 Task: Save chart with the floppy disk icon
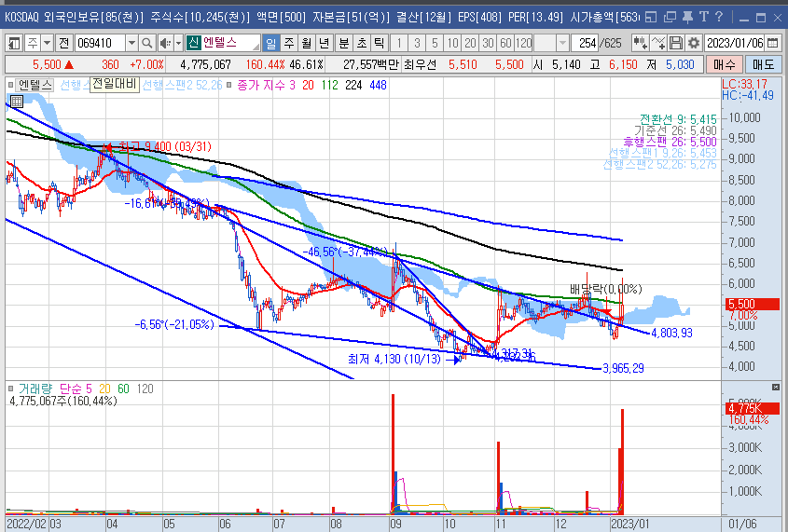[676, 43]
